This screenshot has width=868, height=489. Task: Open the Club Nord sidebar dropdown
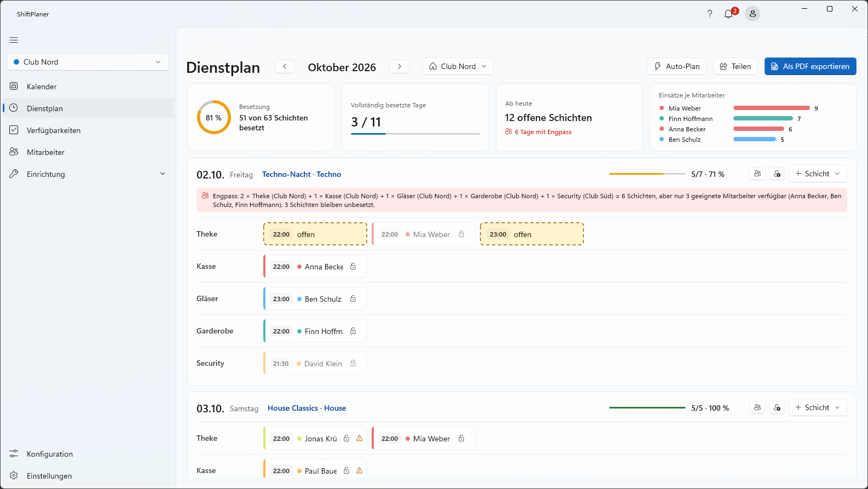[x=88, y=62]
